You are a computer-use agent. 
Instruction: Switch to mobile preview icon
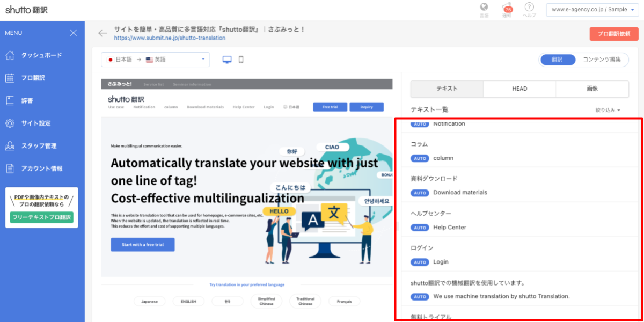point(241,60)
